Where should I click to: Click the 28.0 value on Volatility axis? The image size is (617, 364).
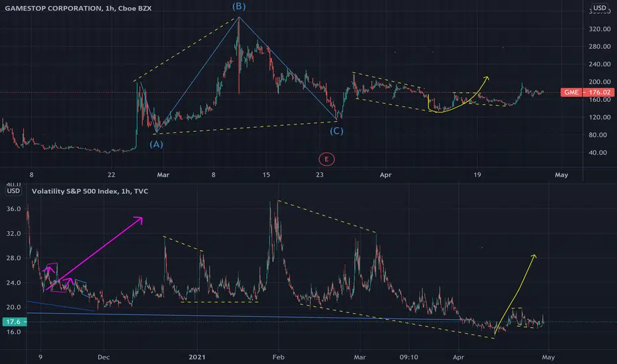pyautogui.click(x=13, y=258)
